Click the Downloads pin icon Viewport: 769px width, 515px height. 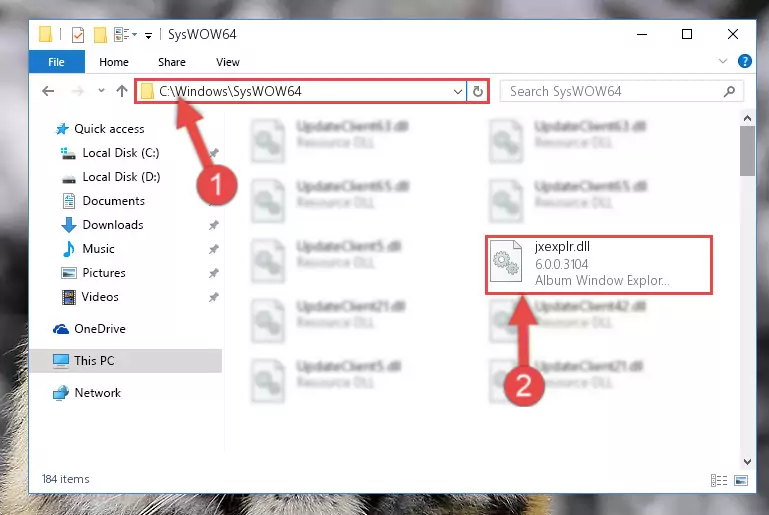(213, 226)
